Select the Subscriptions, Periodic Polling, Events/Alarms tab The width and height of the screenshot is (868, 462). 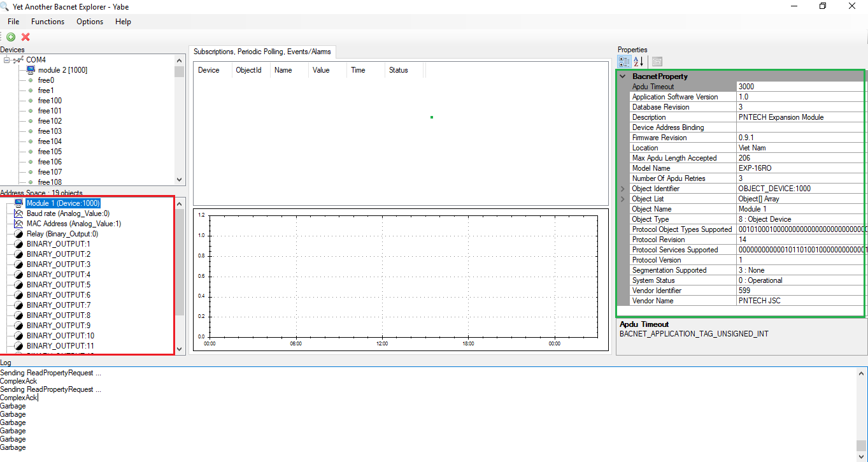262,52
